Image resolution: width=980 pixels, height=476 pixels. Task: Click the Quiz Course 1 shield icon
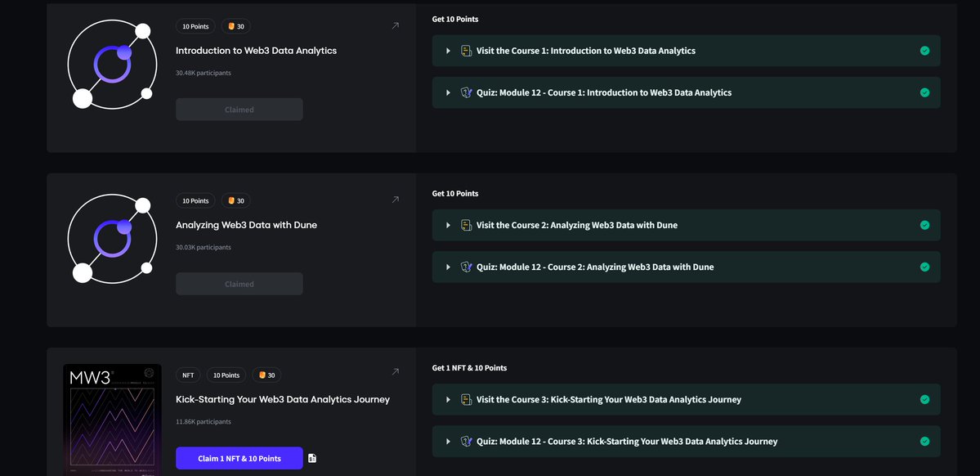pyautogui.click(x=466, y=92)
